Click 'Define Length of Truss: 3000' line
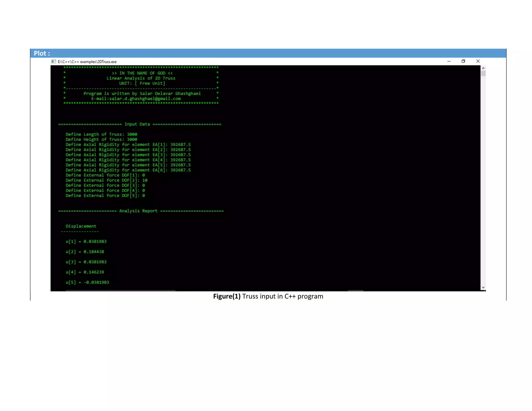The height and width of the screenshot is (411, 532). pyautogui.click(x=101, y=134)
